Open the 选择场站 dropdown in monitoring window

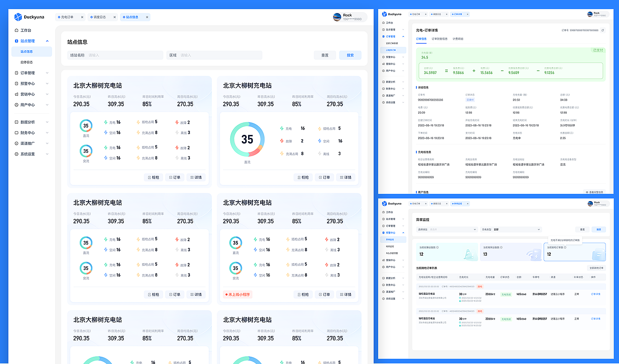447,230
